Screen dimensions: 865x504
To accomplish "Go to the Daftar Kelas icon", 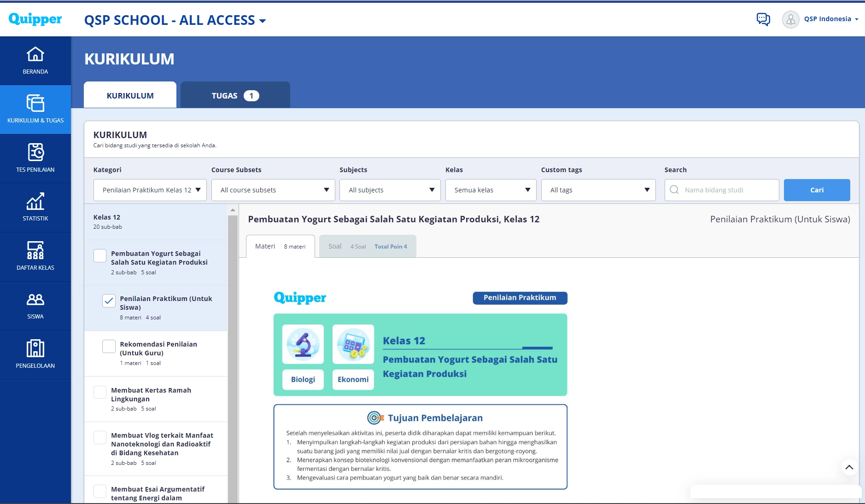I will [x=35, y=250].
